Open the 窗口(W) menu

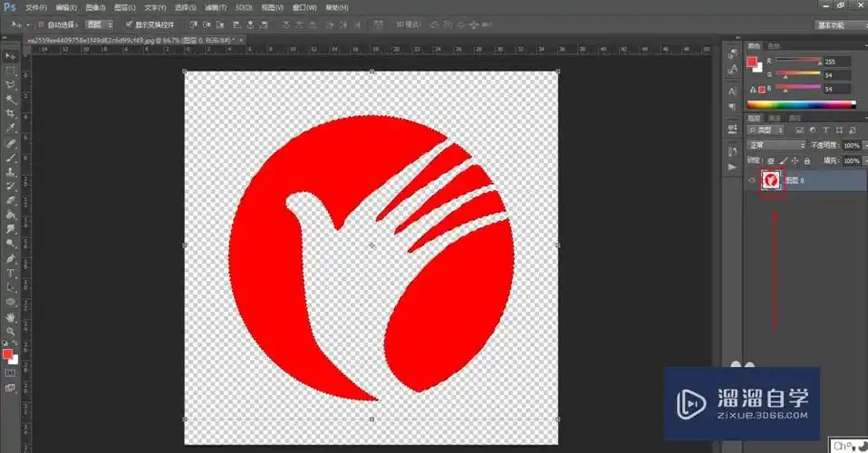(x=304, y=7)
